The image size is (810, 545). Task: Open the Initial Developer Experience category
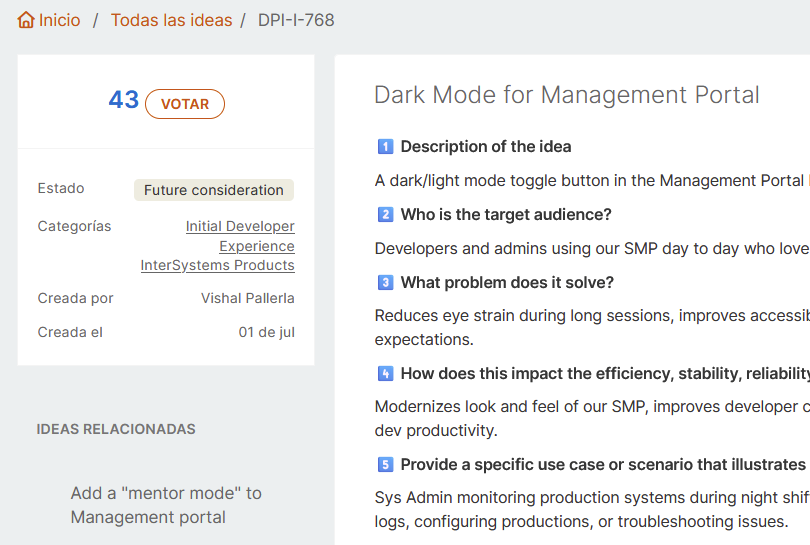240,236
